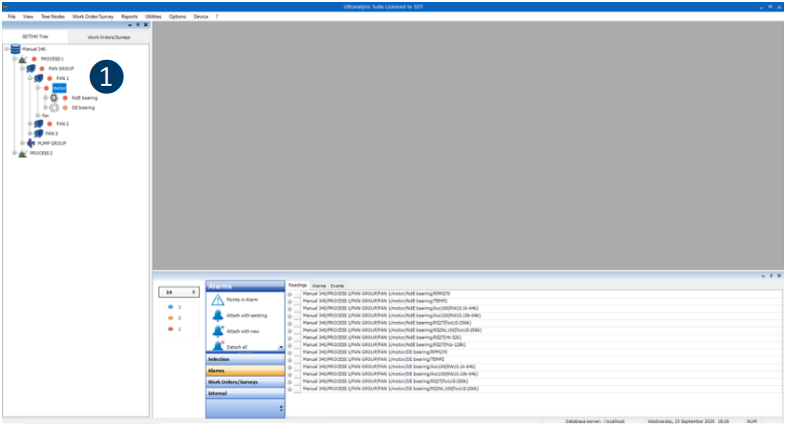Click the Detach all bell icon

click(x=217, y=345)
